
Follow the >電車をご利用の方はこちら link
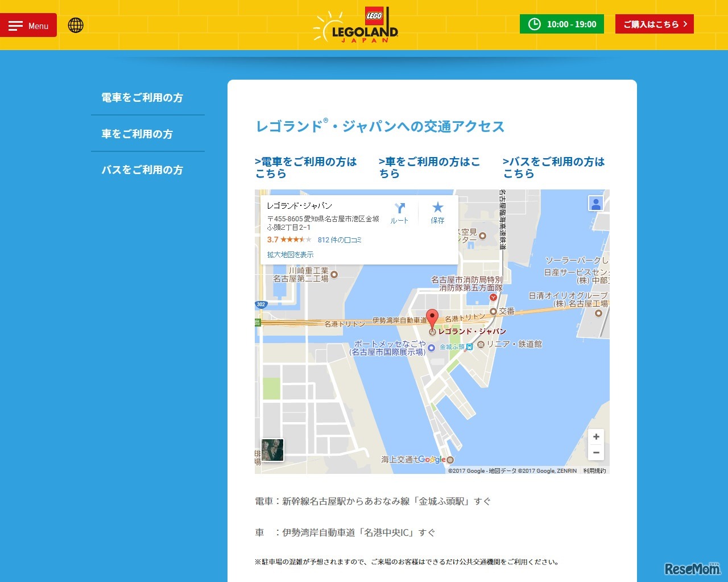[x=306, y=168]
